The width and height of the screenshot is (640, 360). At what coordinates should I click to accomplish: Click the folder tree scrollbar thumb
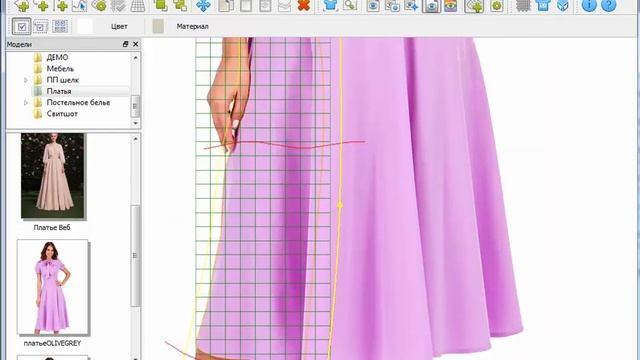[x=136, y=107]
